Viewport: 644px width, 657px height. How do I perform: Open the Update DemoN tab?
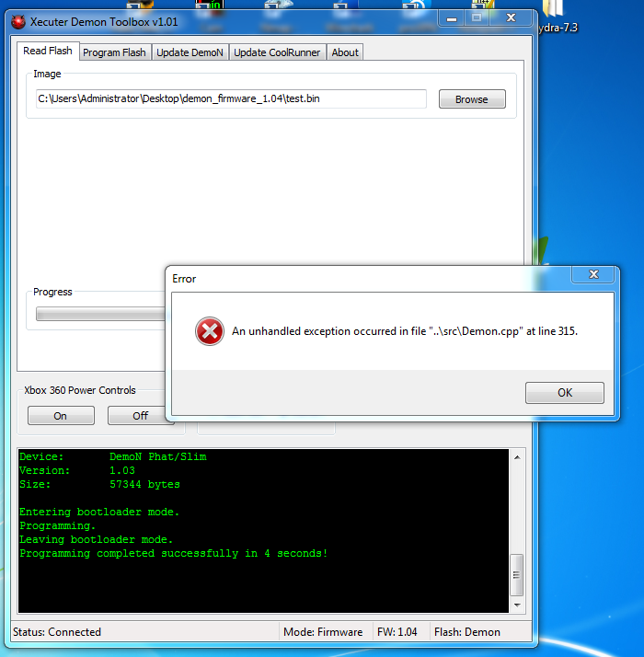click(x=190, y=52)
